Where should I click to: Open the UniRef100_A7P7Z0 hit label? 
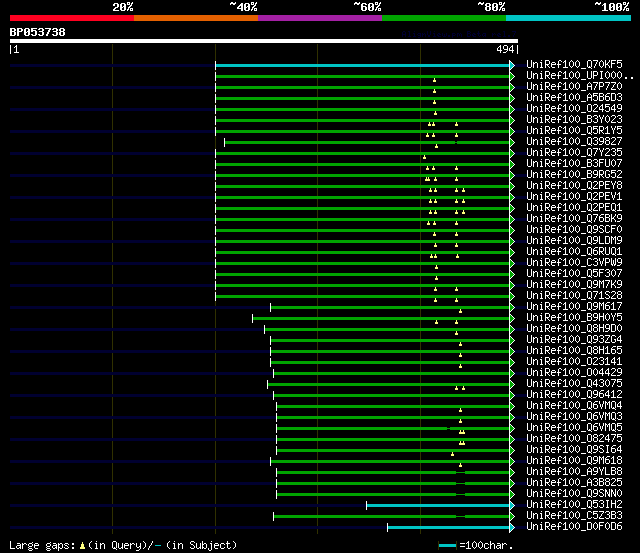tap(574, 87)
